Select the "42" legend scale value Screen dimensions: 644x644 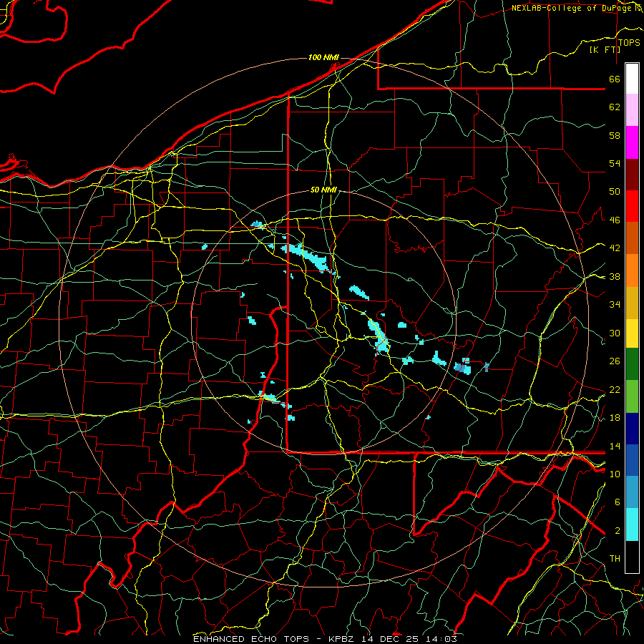(x=615, y=248)
